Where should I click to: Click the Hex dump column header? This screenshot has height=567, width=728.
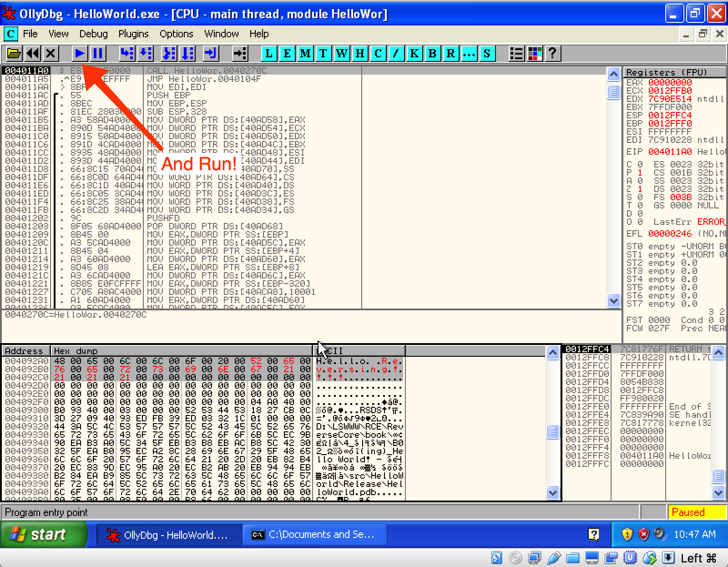tap(181, 351)
